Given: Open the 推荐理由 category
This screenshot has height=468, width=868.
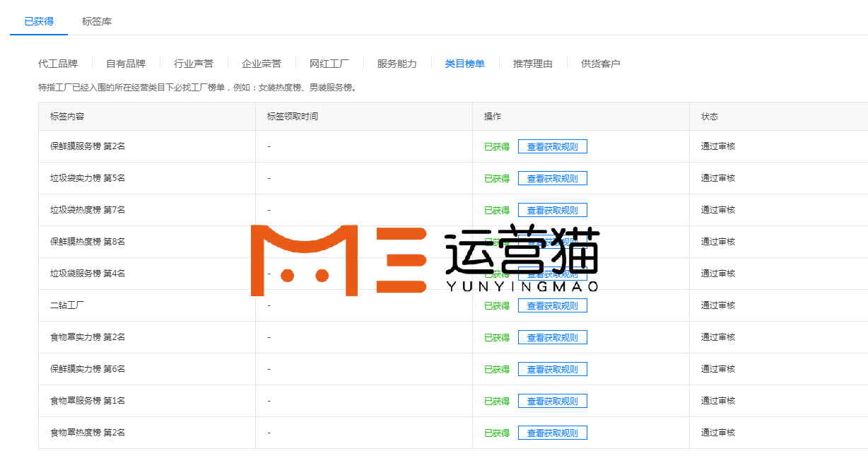Looking at the screenshot, I should click(533, 64).
